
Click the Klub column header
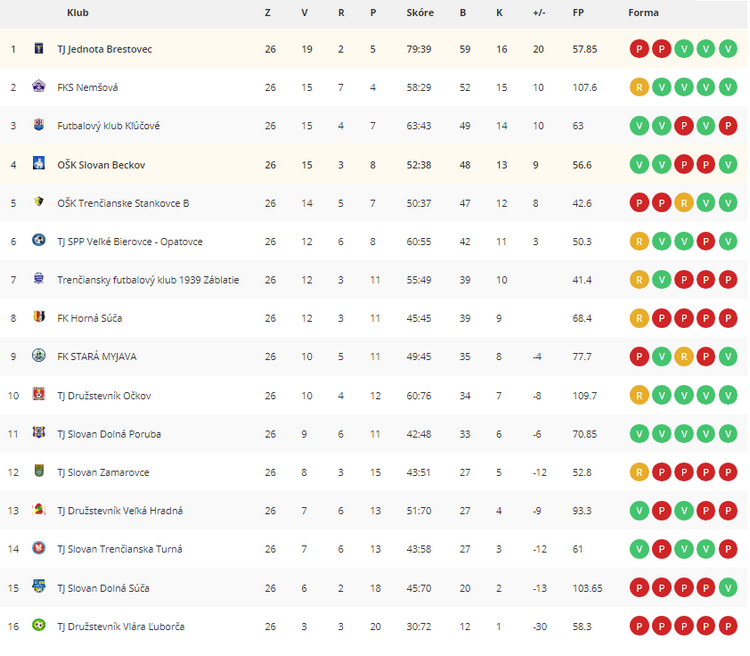pyautogui.click(x=77, y=13)
